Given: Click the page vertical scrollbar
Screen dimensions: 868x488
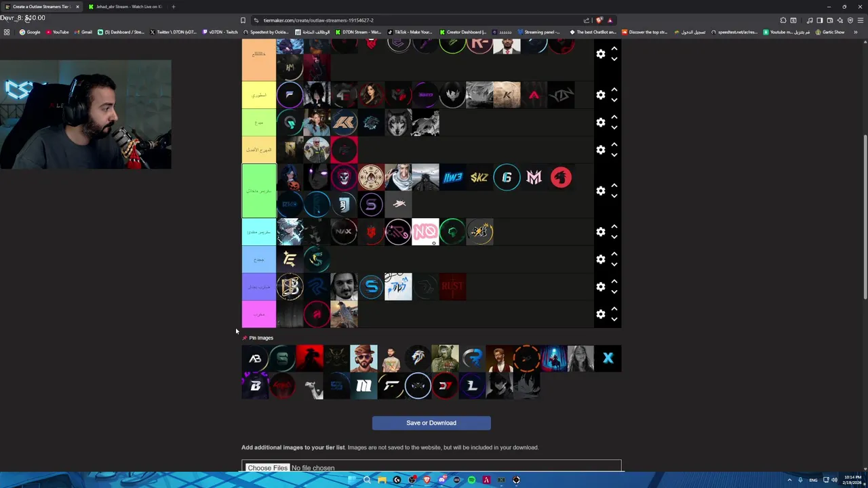Looking at the screenshot, I should [x=865, y=217].
